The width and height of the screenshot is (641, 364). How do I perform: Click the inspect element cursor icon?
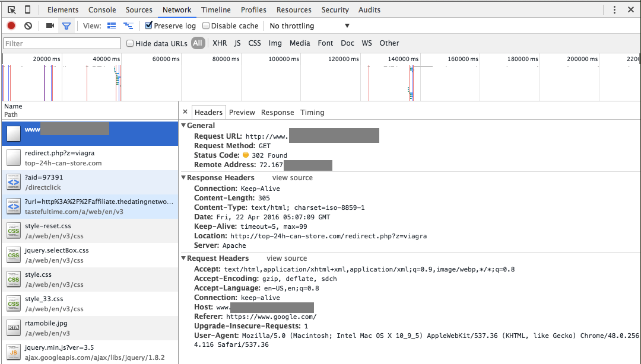point(12,9)
